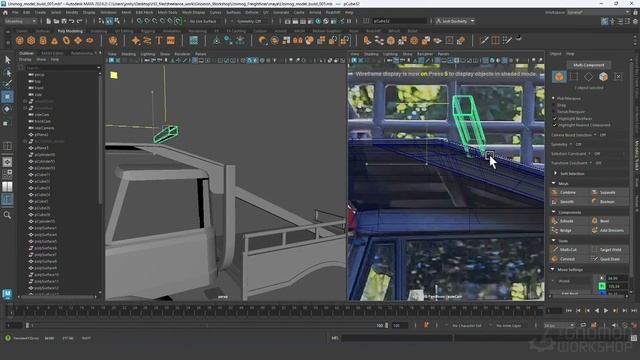Screen dimensions: 640x360
Task: Switch to the Outliner tab
Action: click(x=27, y=53)
